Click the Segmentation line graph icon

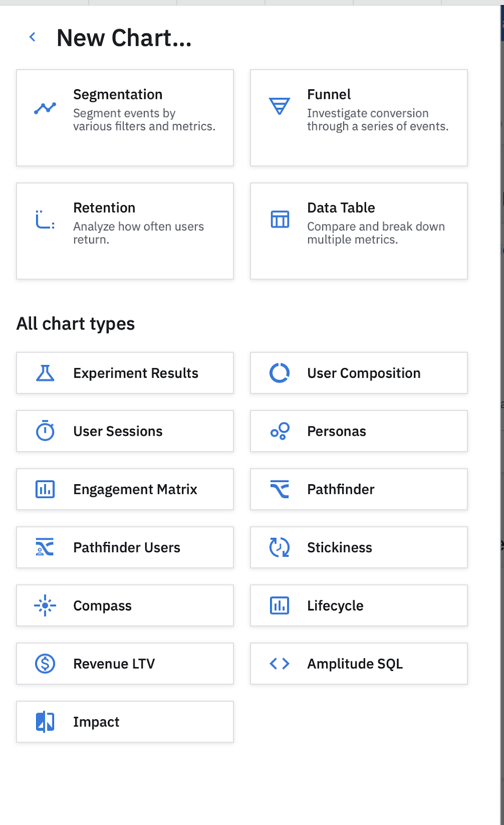[45, 108]
